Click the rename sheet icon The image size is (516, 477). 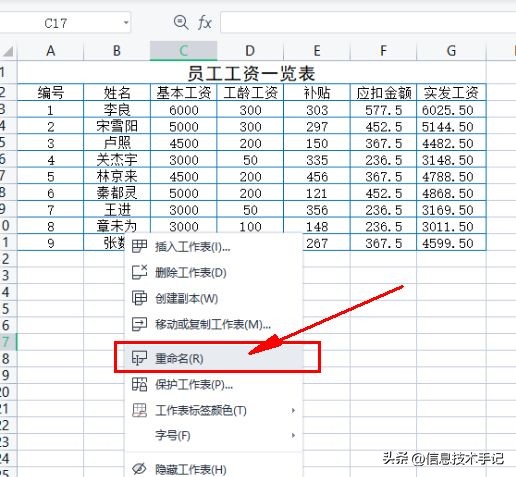pos(139,358)
